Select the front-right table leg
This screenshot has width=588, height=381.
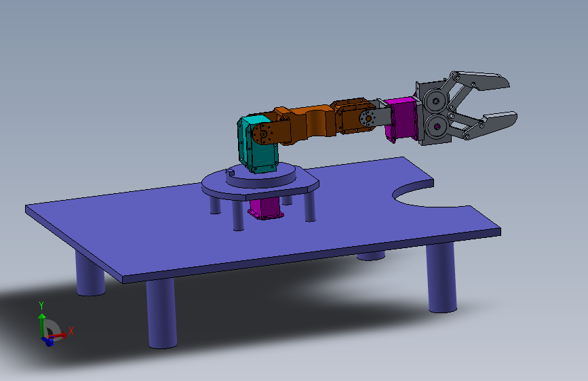(x=442, y=277)
